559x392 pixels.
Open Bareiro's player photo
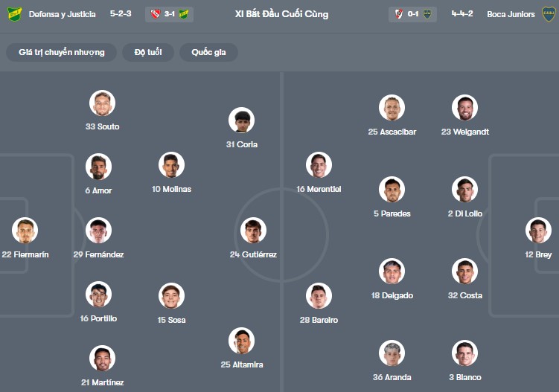319,296
